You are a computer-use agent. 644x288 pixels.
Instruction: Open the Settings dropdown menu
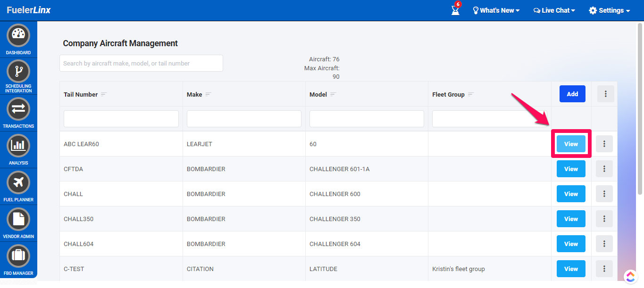coord(610,10)
